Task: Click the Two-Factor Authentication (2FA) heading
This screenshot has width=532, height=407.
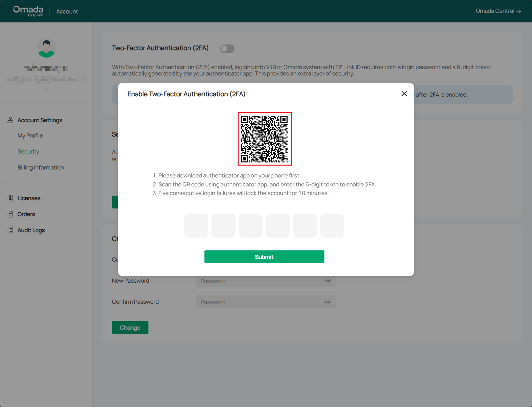Action: [x=160, y=48]
